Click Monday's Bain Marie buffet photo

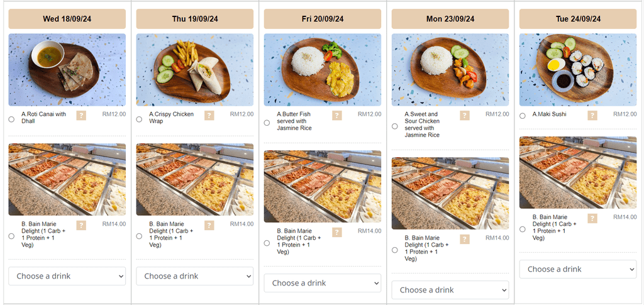point(450,193)
